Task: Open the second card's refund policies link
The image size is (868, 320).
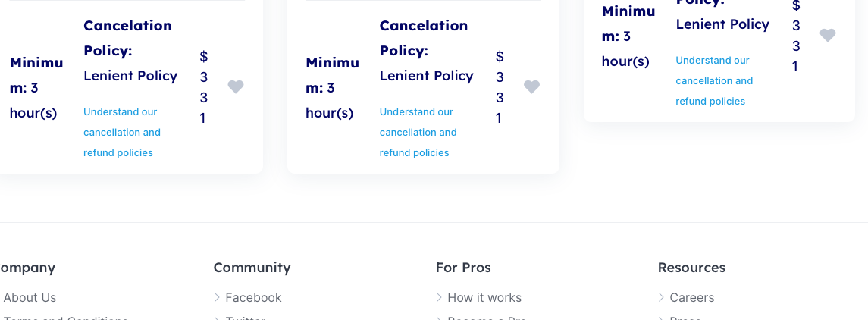Action: click(418, 132)
